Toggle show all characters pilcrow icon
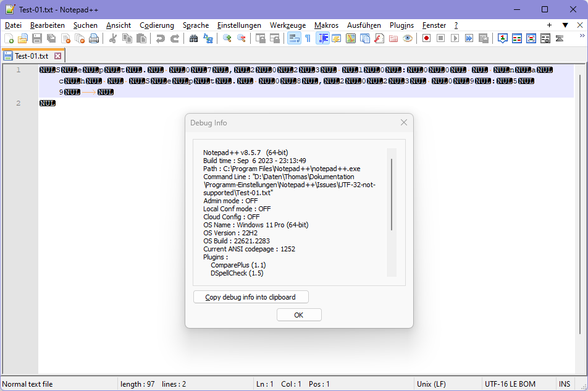Image resolution: width=588 pixels, height=391 pixels. point(308,38)
